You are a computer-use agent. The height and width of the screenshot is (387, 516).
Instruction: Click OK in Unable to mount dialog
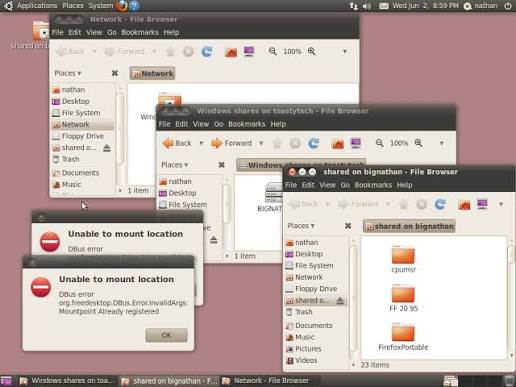166,335
